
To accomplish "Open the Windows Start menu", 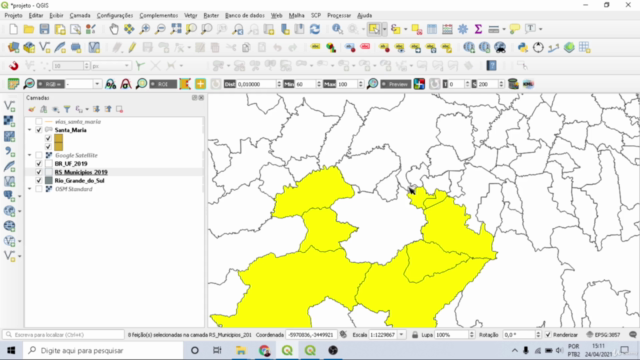I will point(11,350).
